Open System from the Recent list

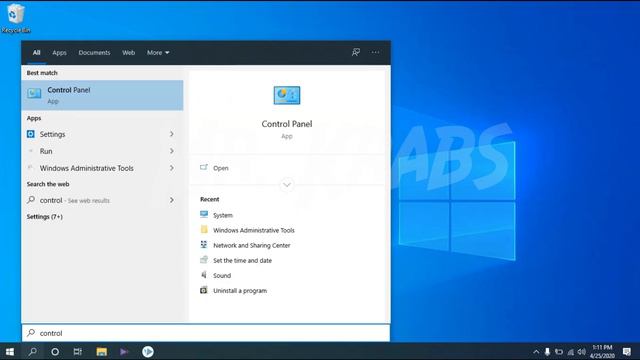(x=222, y=215)
